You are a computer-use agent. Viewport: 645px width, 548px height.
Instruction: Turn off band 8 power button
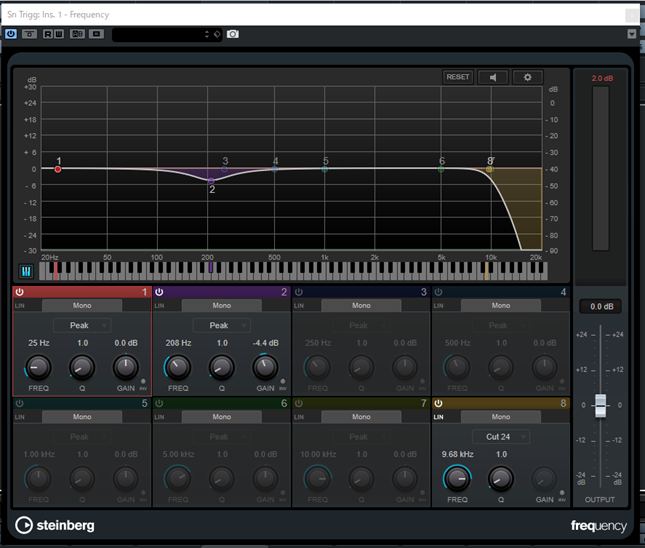click(x=439, y=403)
